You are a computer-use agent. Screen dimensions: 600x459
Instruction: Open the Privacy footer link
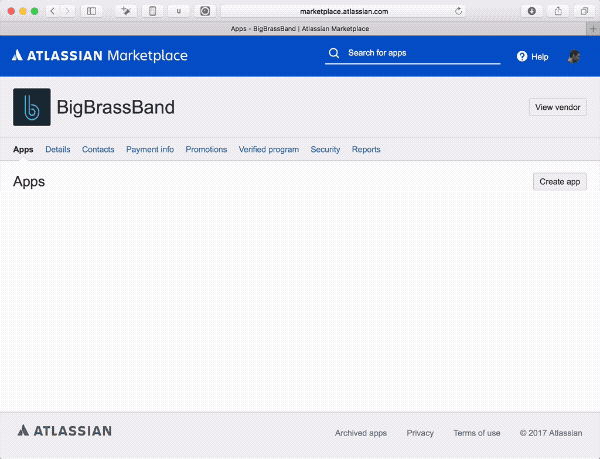[x=420, y=433]
